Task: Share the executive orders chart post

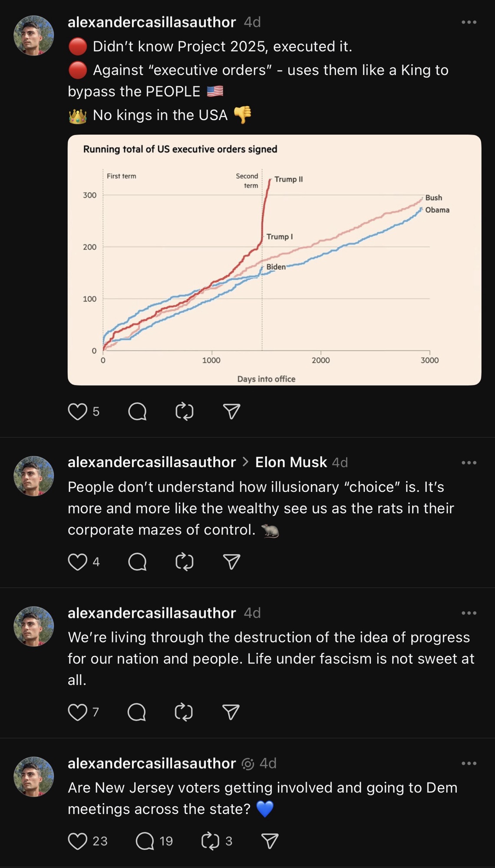Action: [x=231, y=411]
